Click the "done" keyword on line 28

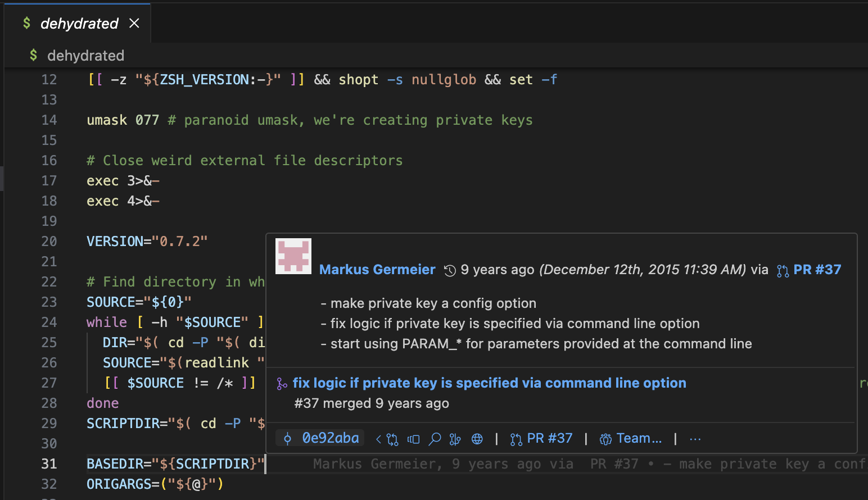tap(103, 403)
